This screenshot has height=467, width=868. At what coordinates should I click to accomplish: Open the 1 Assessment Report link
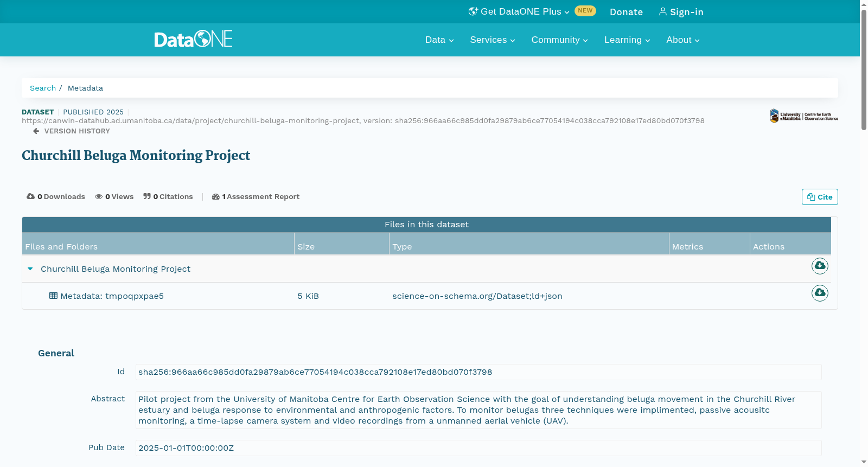coord(256,196)
